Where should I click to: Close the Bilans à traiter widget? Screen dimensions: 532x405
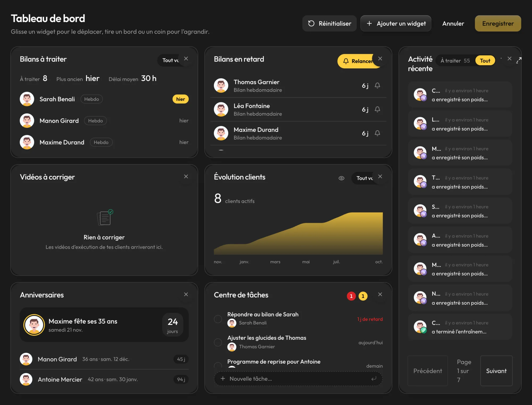click(x=186, y=59)
